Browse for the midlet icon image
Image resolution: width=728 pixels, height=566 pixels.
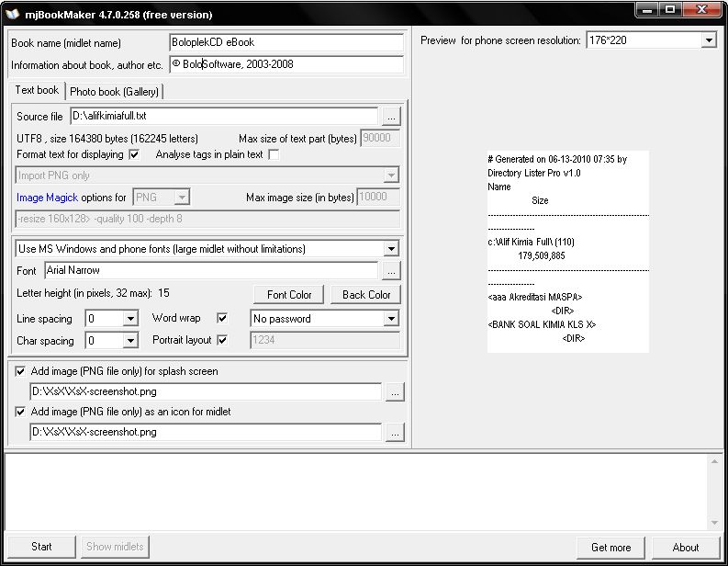395,432
